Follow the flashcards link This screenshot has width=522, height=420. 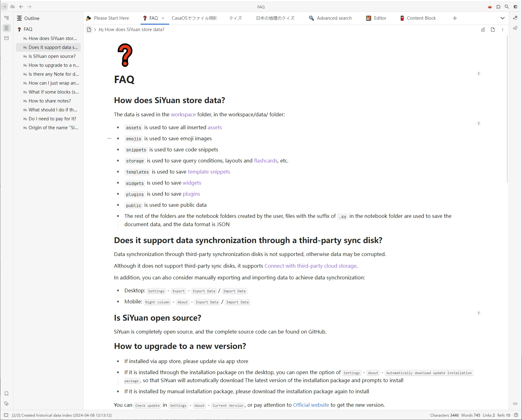pos(266,161)
